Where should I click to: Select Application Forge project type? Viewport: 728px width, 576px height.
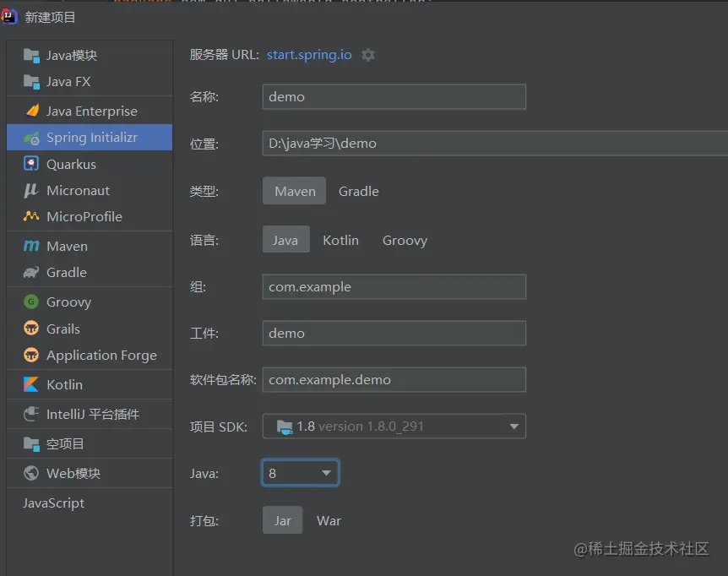[90, 355]
